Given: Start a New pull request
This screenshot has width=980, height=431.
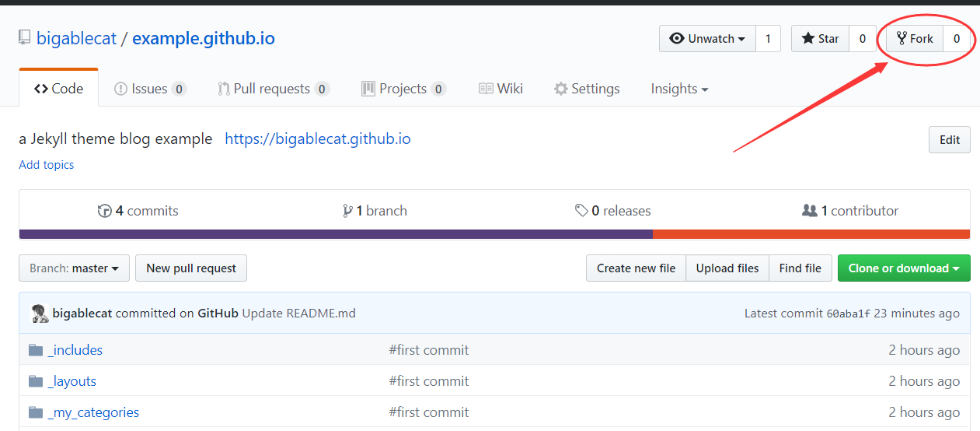Looking at the screenshot, I should click(191, 268).
